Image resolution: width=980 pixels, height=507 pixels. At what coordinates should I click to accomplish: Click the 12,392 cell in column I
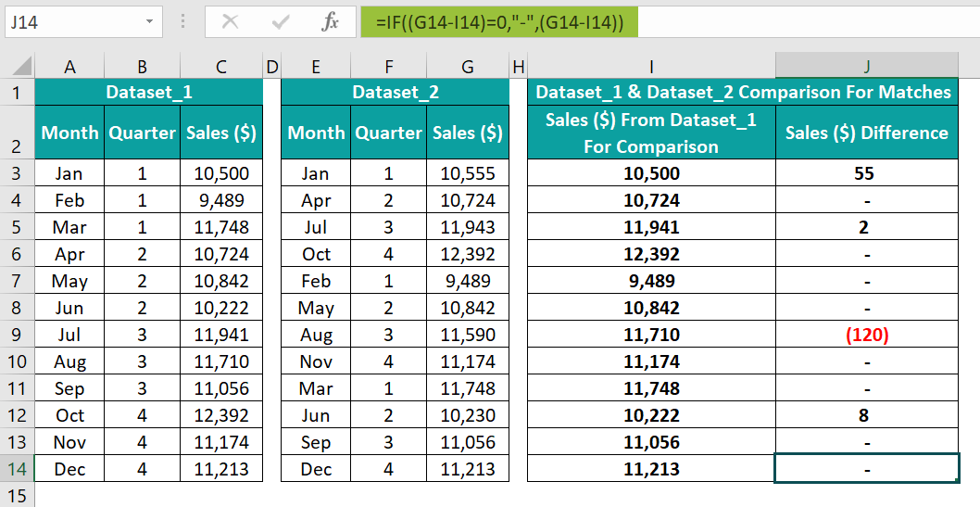[651, 253]
